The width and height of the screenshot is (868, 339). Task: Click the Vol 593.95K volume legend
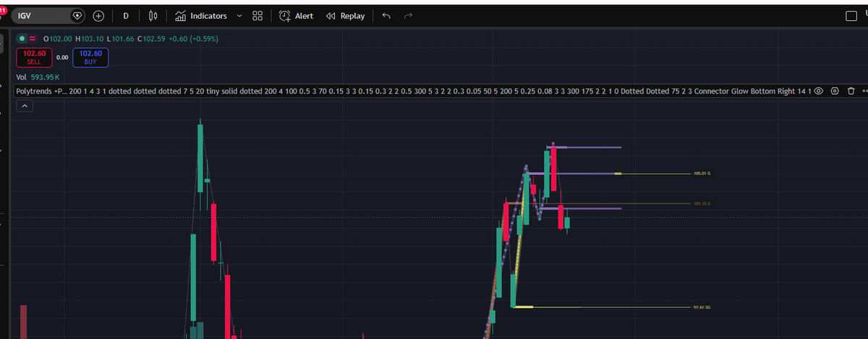pyautogui.click(x=38, y=77)
